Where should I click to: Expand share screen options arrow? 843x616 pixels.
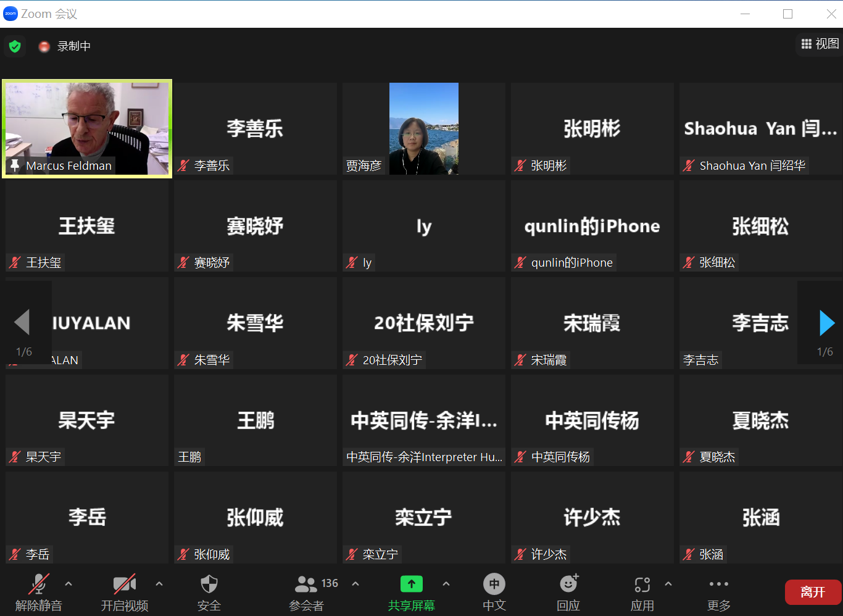click(x=446, y=583)
